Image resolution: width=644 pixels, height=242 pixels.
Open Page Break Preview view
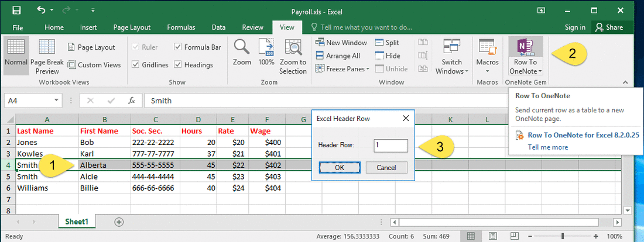point(47,56)
